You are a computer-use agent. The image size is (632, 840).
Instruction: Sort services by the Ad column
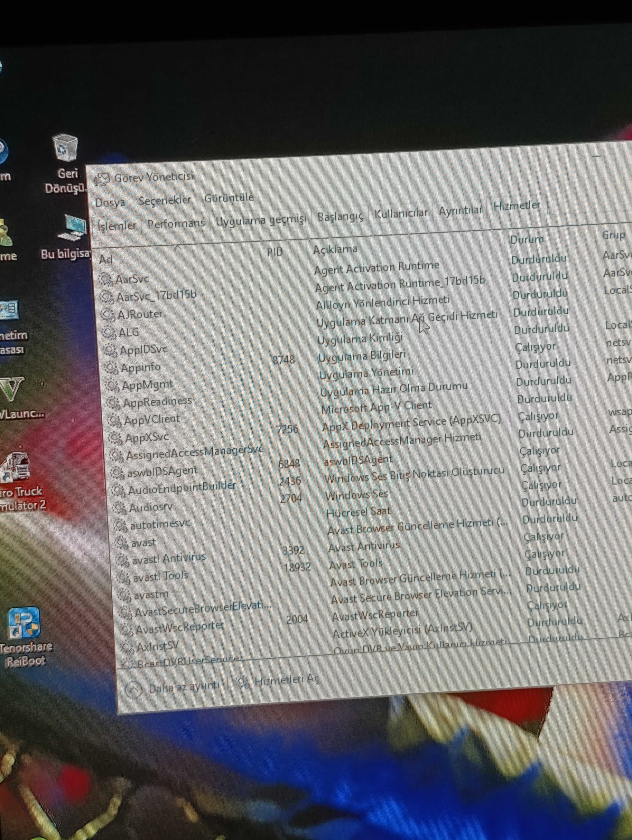click(106, 259)
